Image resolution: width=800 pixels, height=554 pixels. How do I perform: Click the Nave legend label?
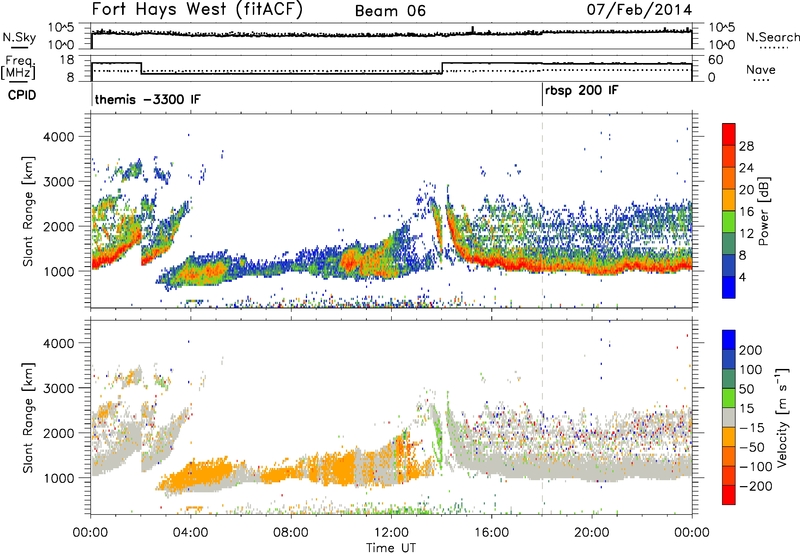tap(761, 69)
